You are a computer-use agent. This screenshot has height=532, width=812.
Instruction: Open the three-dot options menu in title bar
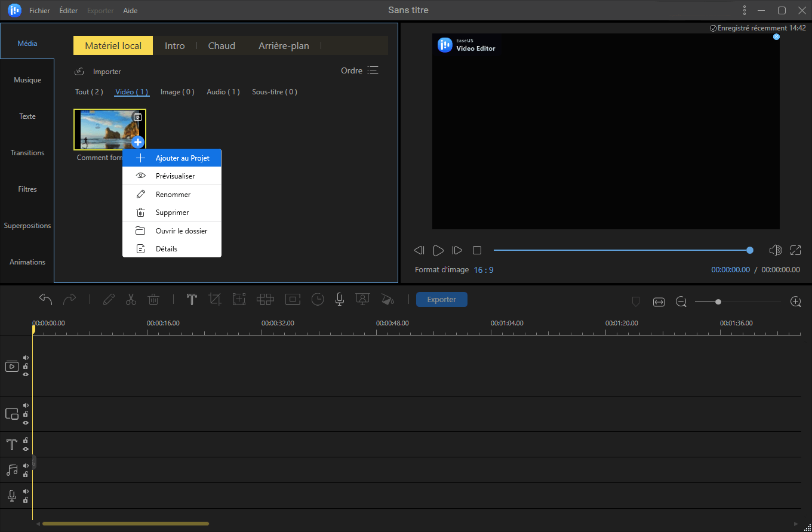[x=744, y=10]
